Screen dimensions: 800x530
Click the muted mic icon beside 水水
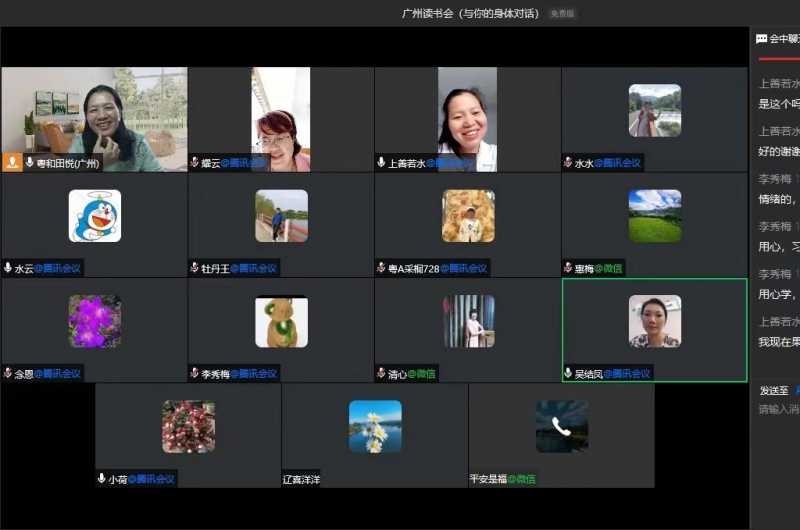[568, 162]
